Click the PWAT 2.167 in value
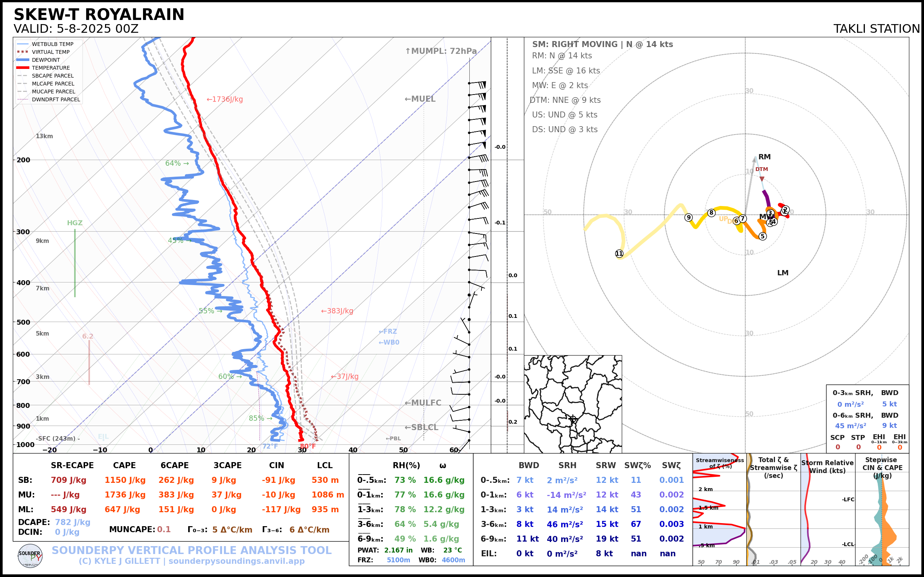 (398, 550)
